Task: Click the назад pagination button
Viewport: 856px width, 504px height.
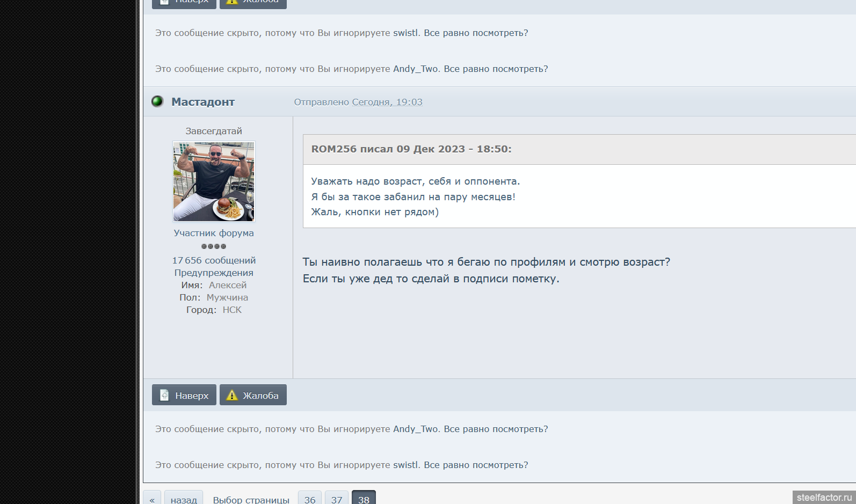Action: pyautogui.click(x=184, y=499)
